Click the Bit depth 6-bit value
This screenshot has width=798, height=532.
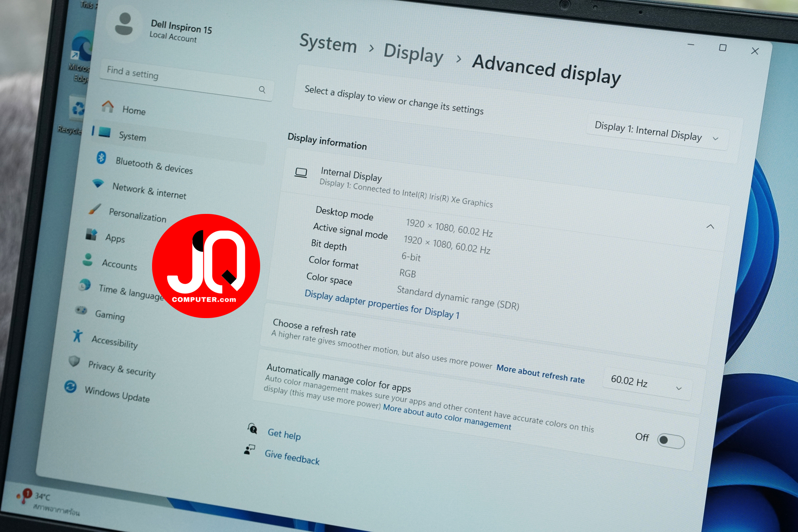[411, 257]
